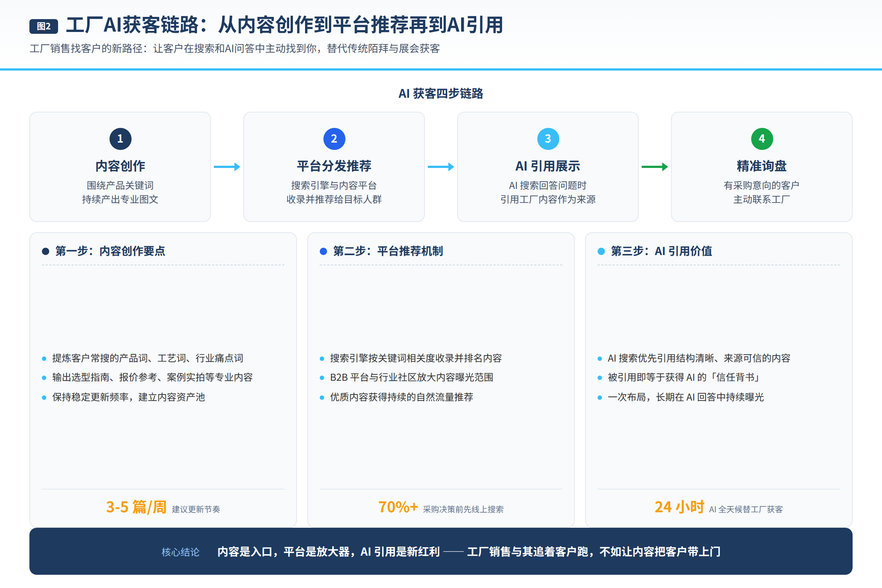Select the AI 引用展示 step heading
882x588 pixels.
(548, 166)
